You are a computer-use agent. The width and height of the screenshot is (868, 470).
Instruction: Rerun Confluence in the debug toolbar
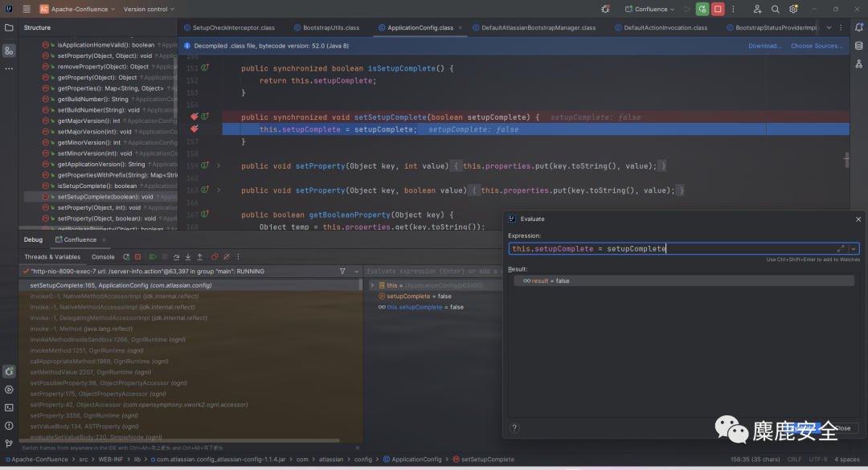tap(126, 257)
